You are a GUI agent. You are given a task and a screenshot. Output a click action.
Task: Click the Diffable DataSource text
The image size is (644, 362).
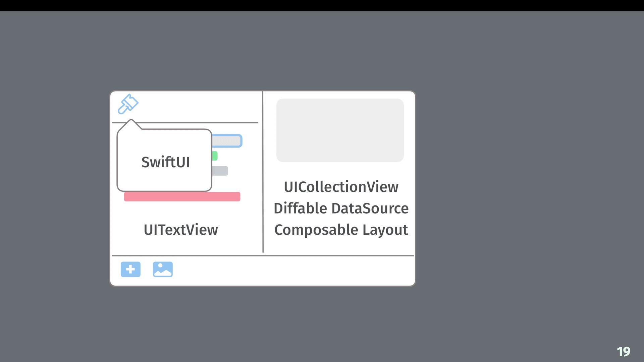341,208
